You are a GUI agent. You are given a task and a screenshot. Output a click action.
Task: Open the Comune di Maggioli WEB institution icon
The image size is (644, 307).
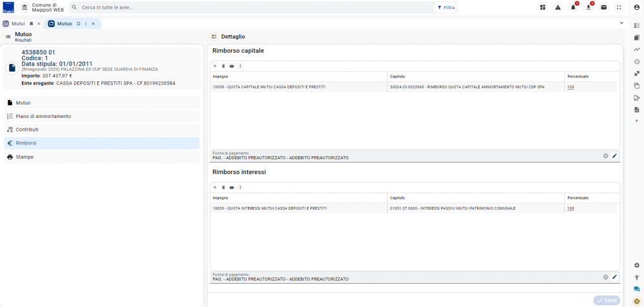click(25, 7)
